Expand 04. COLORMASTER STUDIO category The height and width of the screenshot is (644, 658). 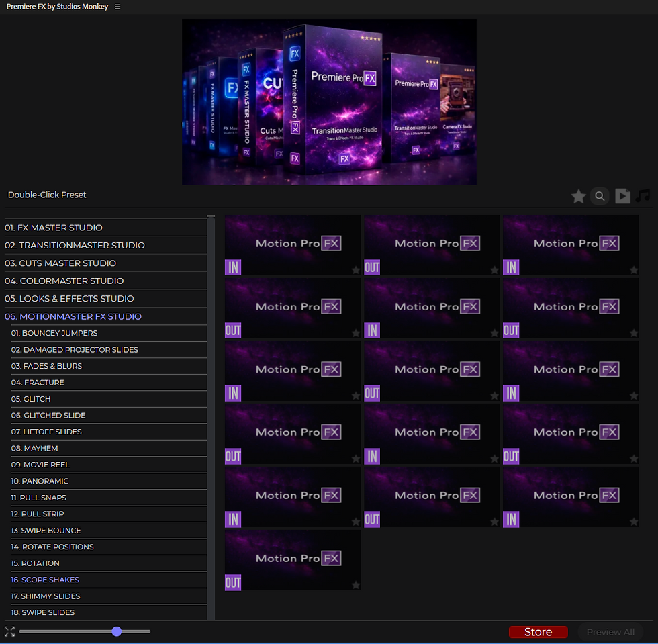click(x=105, y=281)
